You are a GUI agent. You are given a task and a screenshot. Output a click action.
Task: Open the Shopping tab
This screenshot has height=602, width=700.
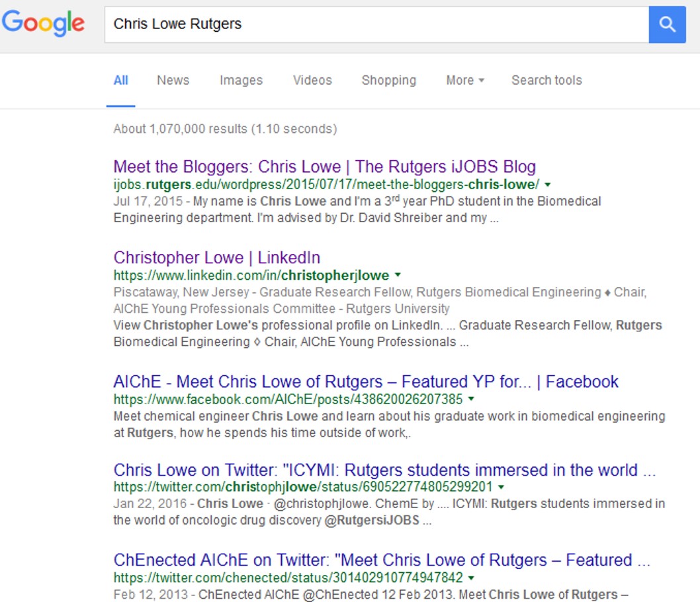[388, 80]
